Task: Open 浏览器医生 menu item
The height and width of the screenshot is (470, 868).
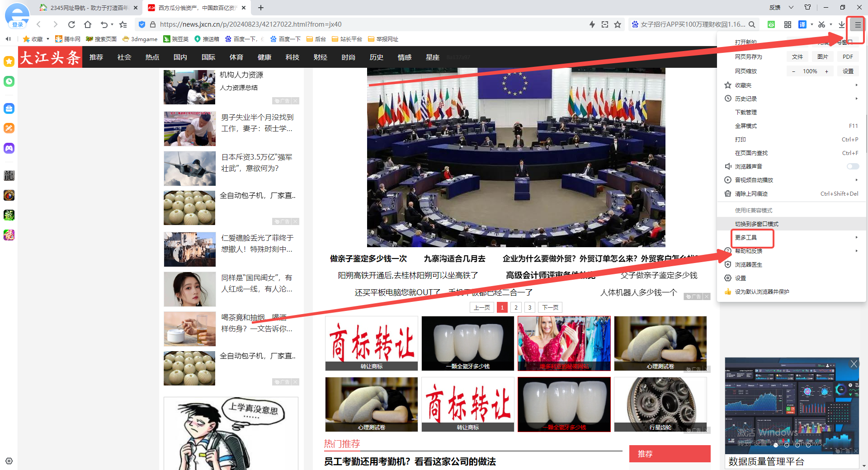Action: tap(792, 264)
